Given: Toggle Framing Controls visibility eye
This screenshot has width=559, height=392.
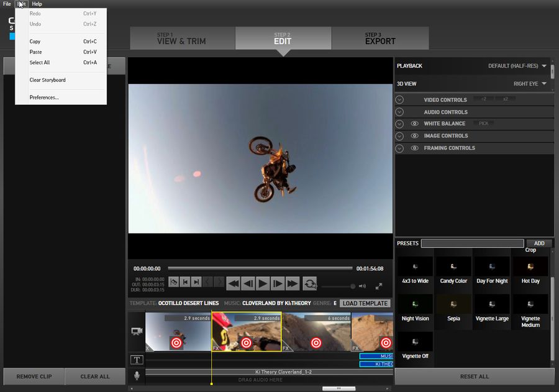Looking at the screenshot, I should tap(414, 148).
